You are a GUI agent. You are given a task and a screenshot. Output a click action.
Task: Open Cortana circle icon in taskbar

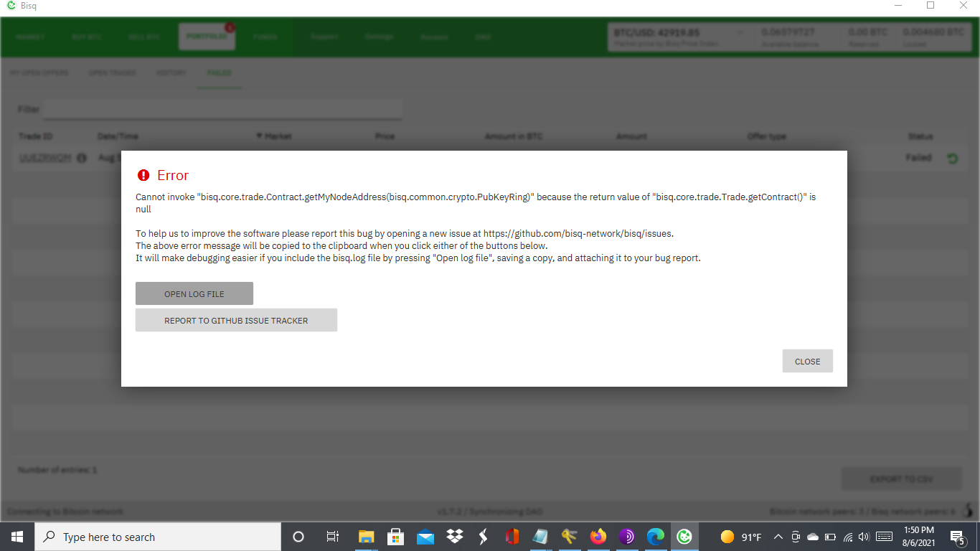298,537
